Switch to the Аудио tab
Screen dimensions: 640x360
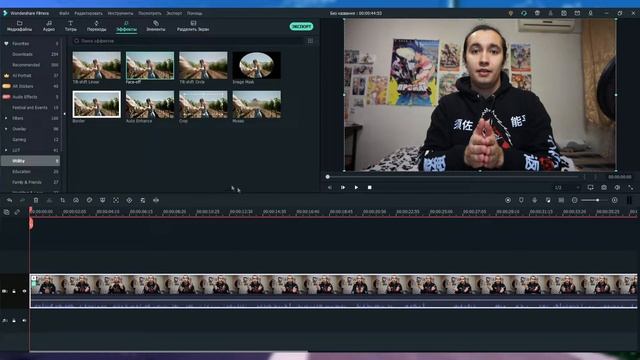[x=49, y=26]
